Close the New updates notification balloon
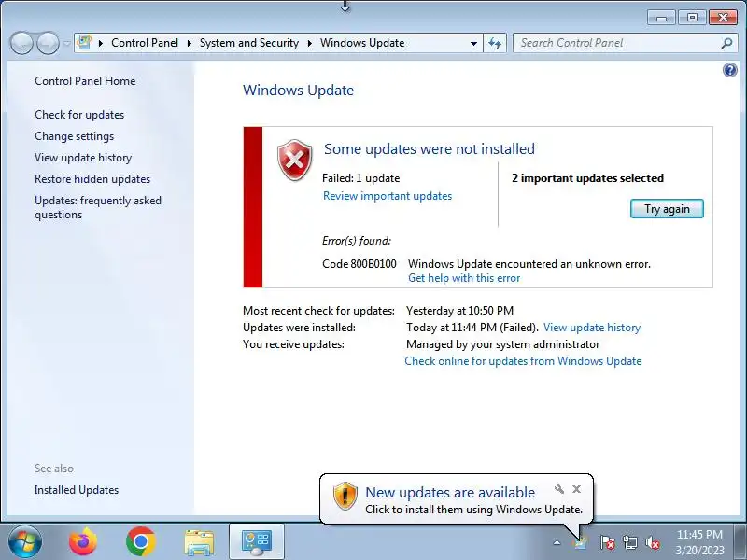 (576, 489)
